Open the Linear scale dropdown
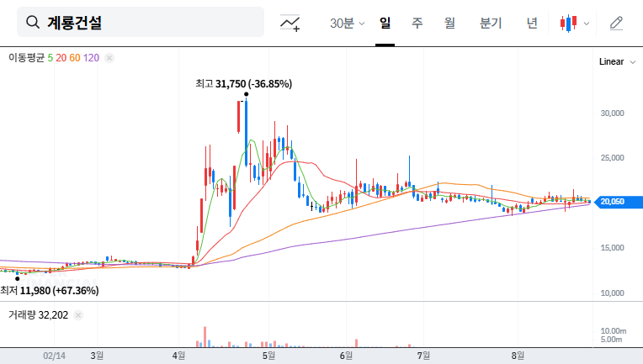 [617, 62]
